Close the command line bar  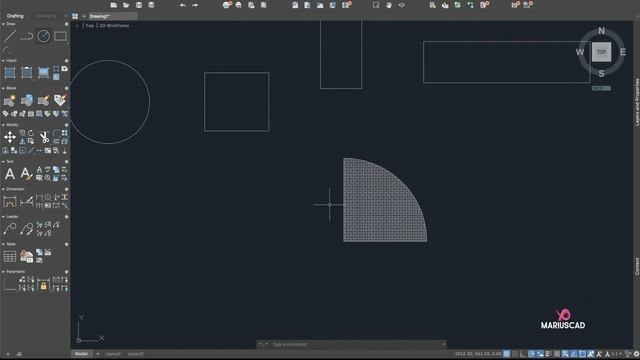click(444, 344)
